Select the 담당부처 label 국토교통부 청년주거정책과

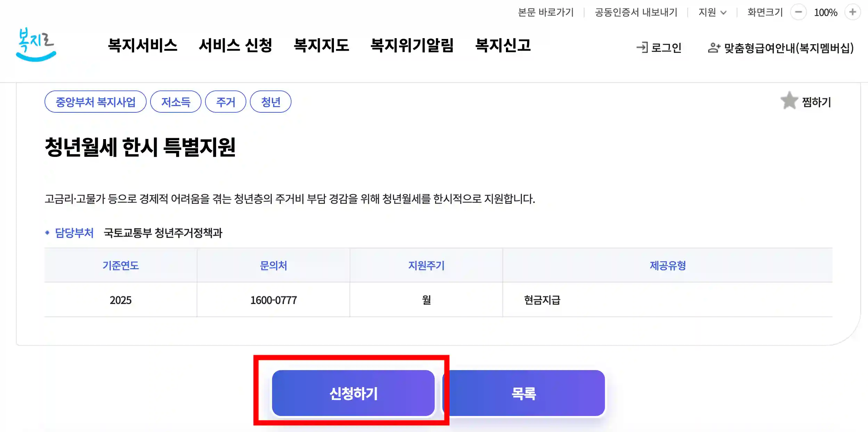[163, 233]
